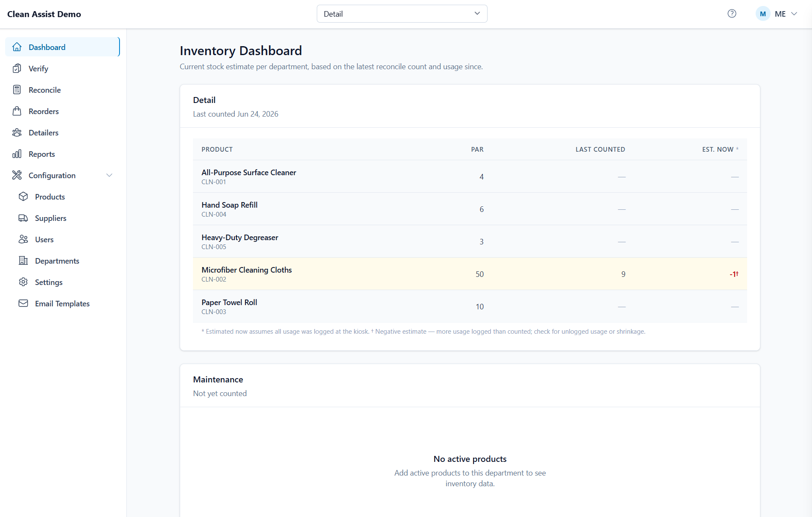Screen dimensions: 812x517
Task: Click the Detailers people icon
Action: (17, 132)
